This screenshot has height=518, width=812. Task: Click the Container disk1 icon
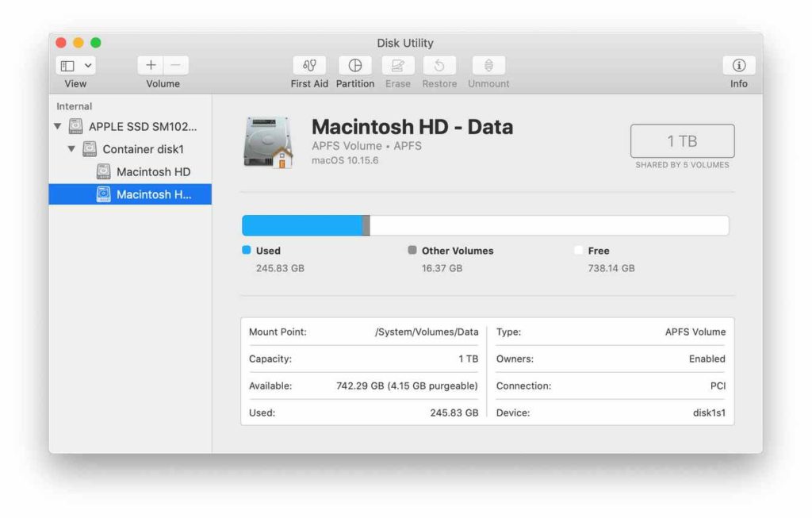[x=90, y=148]
